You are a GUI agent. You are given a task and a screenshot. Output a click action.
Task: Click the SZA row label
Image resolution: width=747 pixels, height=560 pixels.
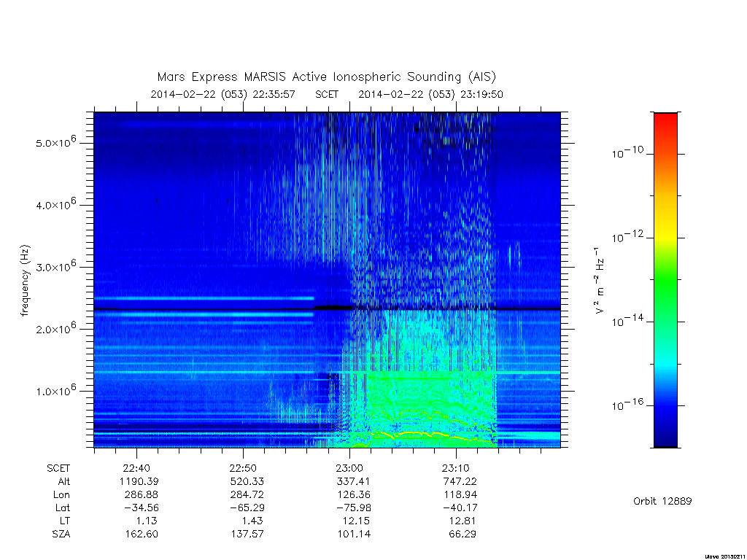pyautogui.click(x=61, y=534)
